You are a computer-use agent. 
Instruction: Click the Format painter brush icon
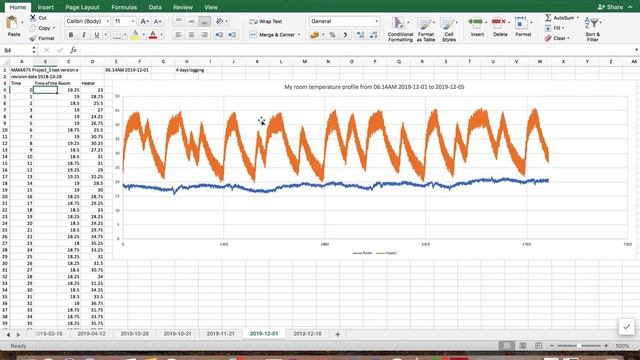pos(33,38)
